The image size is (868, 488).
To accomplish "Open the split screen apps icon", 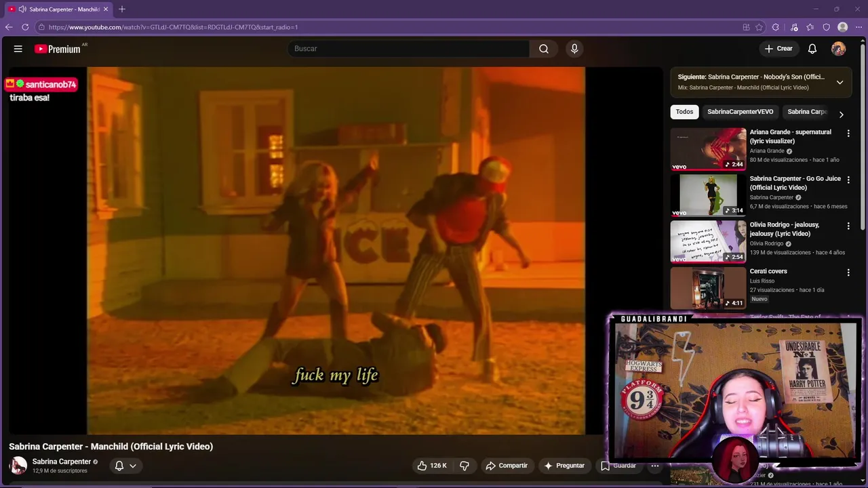I will click(x=746, y=27).
